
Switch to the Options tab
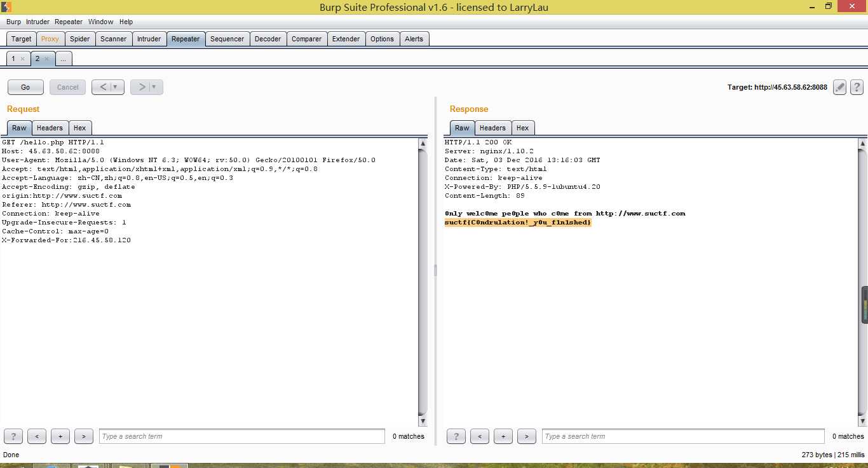[383, 39]
